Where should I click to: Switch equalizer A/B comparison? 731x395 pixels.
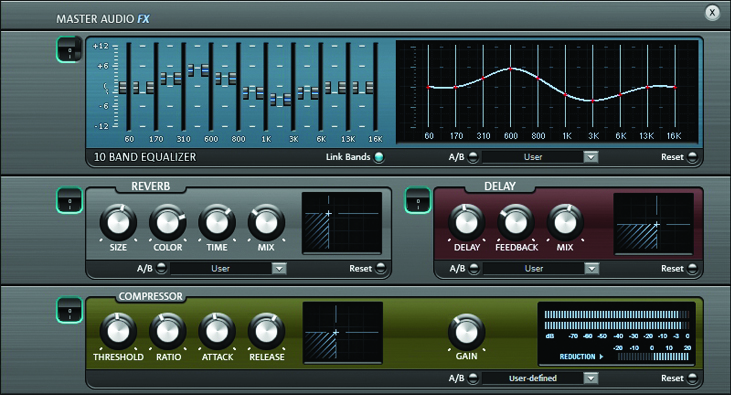pos(473,157)
